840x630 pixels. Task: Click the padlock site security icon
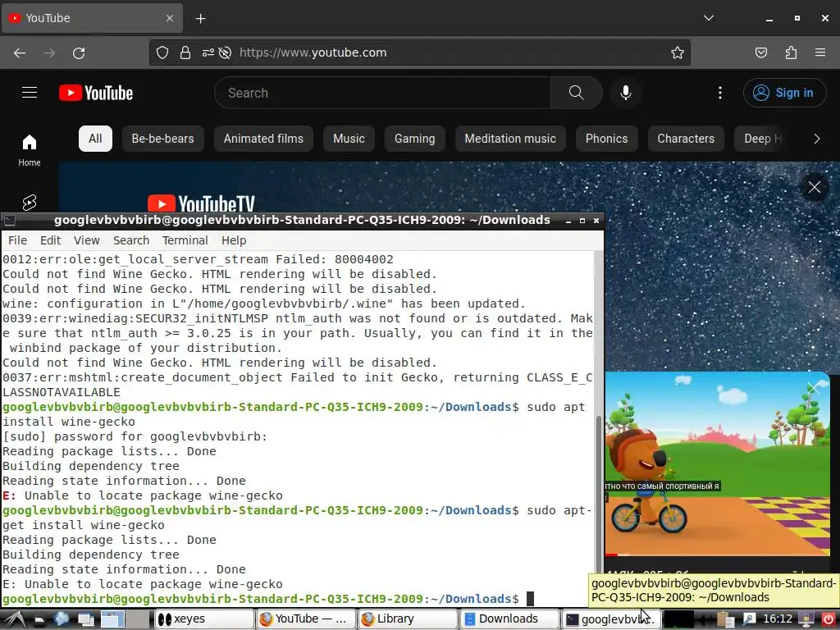(x=185, y=52)
